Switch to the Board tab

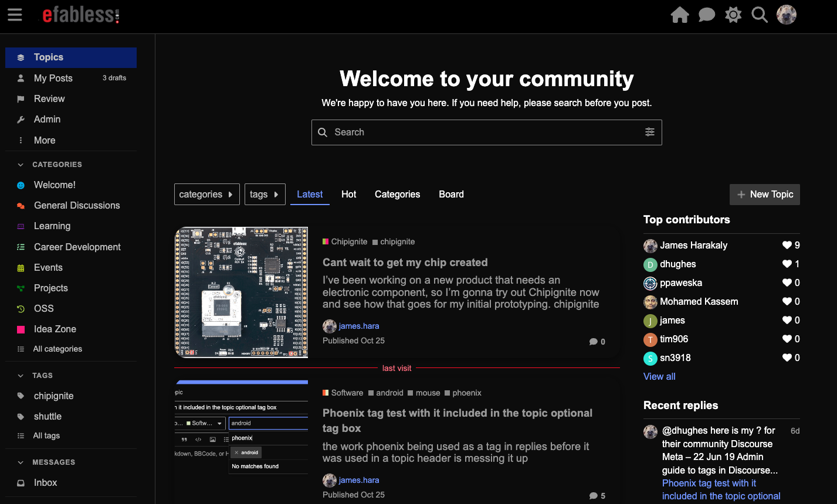click(451, 195)
